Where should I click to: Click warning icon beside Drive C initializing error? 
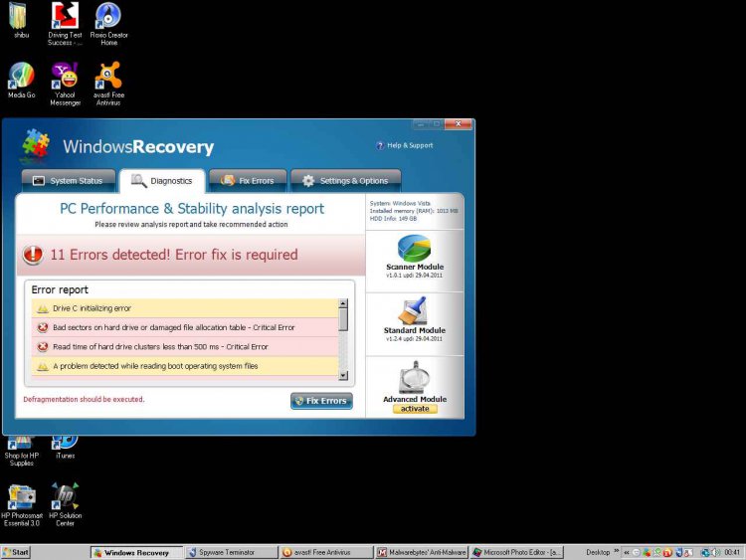[43, 308]
